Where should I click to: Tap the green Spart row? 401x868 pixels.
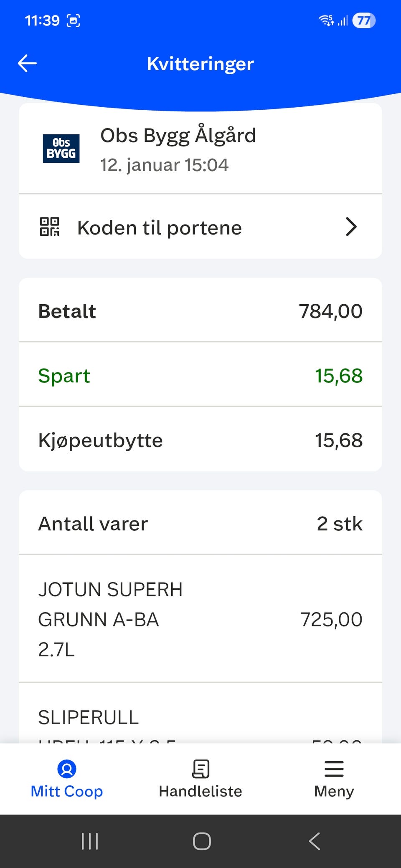tap(200, 375)
